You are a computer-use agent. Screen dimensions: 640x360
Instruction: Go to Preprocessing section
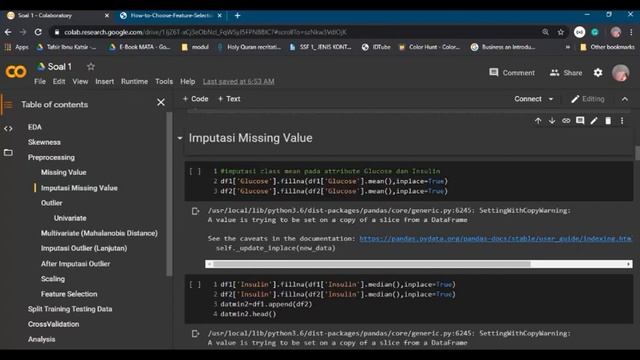51,158
